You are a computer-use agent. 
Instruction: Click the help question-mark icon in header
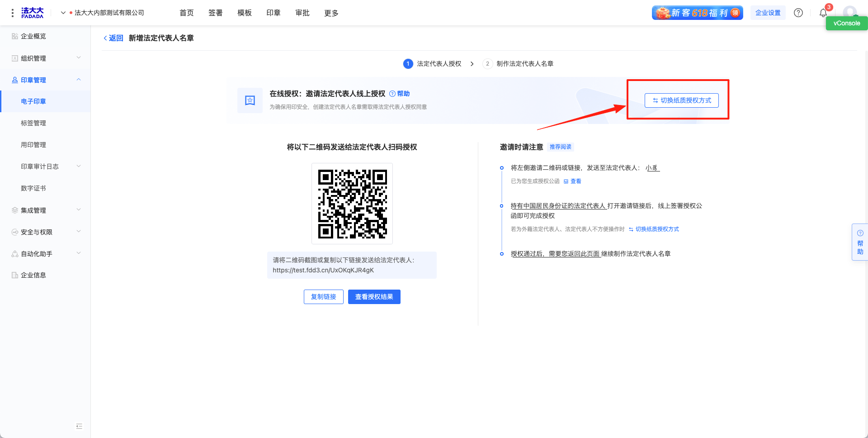click(798, 13)
